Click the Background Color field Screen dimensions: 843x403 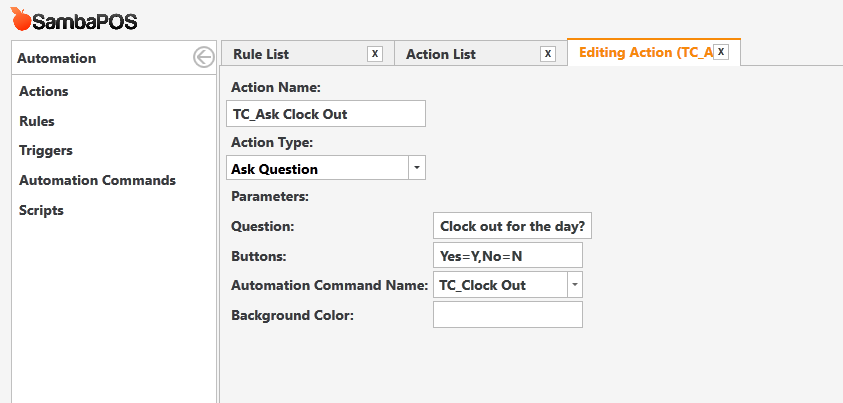pyautogui.click(x=508, y=314)
